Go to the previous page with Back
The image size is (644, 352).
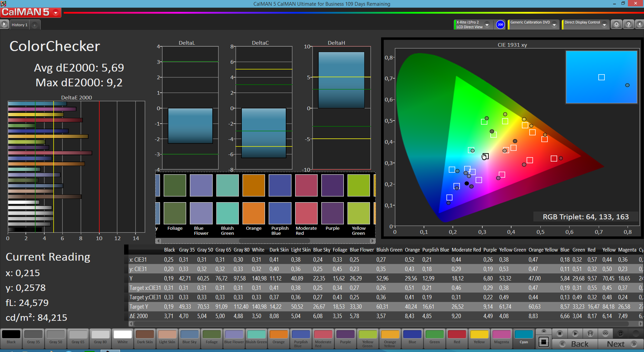(575, 344)
